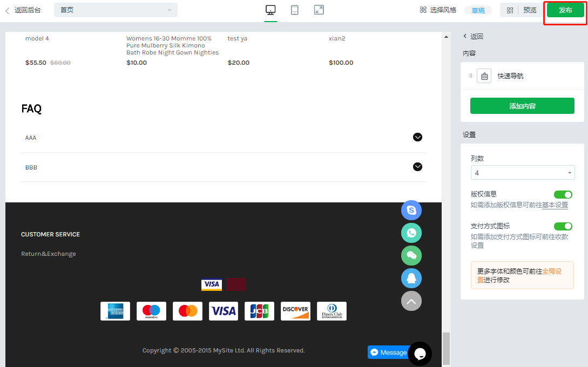Viewport: 588px width, 367px height.
Task: Open the 列数 column count dropdown
Action: click(x=523, y=173)
